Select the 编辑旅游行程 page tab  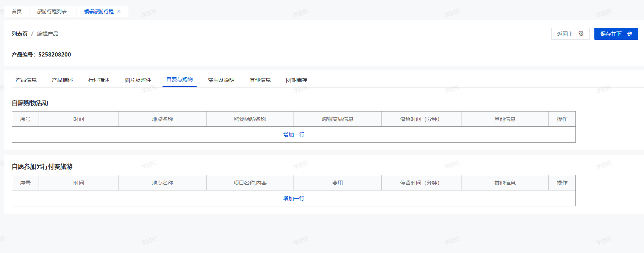(x=98, y=11)
